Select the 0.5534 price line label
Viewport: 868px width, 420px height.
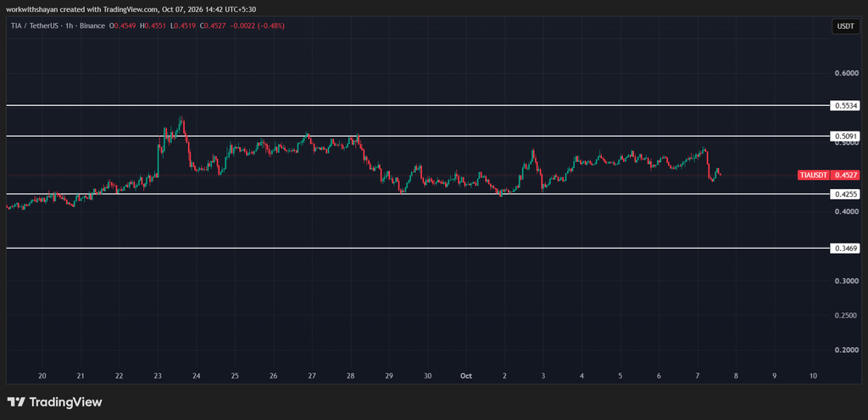click(845, 105)
